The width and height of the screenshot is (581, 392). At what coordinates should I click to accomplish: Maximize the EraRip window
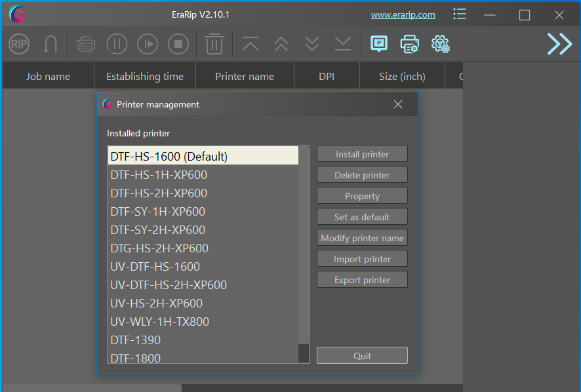(x=525, y=15)
